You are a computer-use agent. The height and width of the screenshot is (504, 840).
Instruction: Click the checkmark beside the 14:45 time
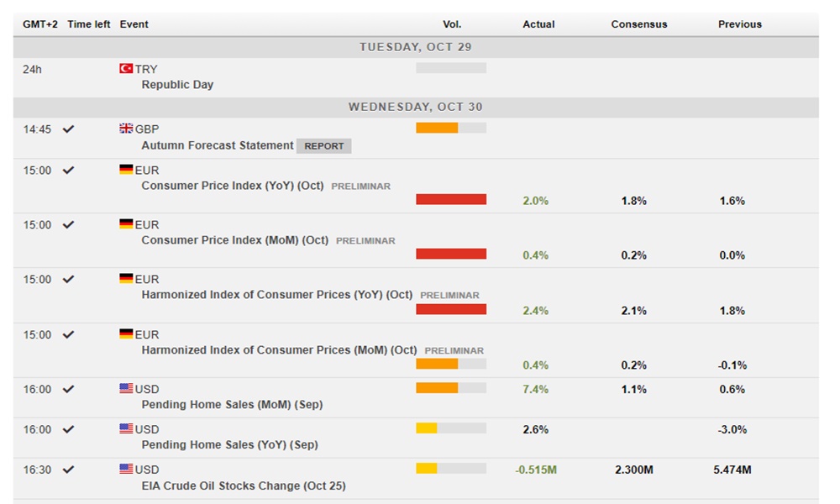(69, 129)
